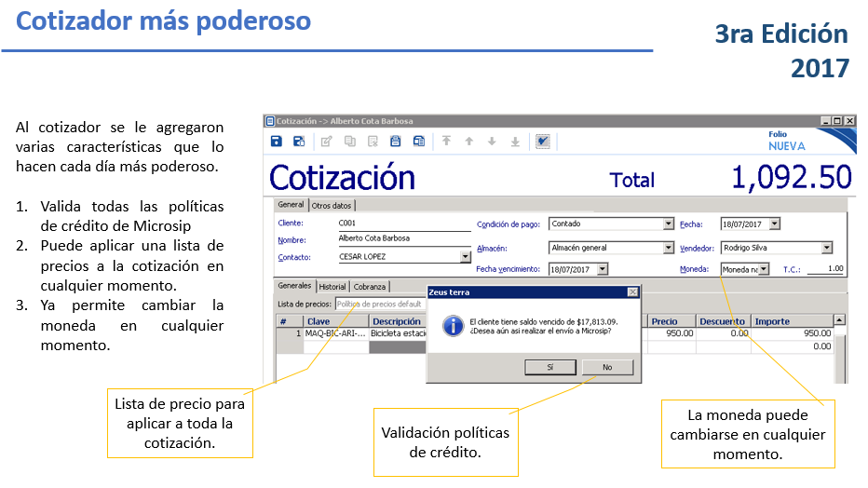Click the Save and new icon
This screenshot has width=868, height=488.
pyautogui.click(x=299, y=141)
